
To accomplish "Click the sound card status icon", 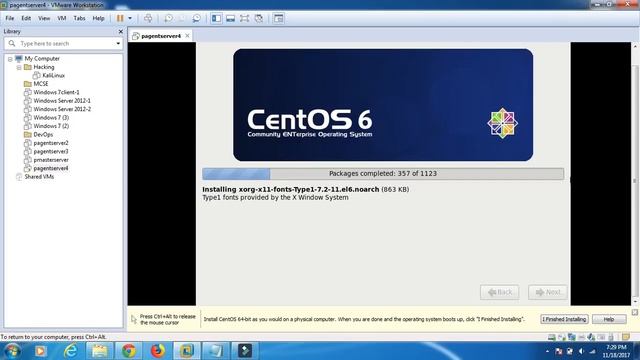I will [591, 337].
